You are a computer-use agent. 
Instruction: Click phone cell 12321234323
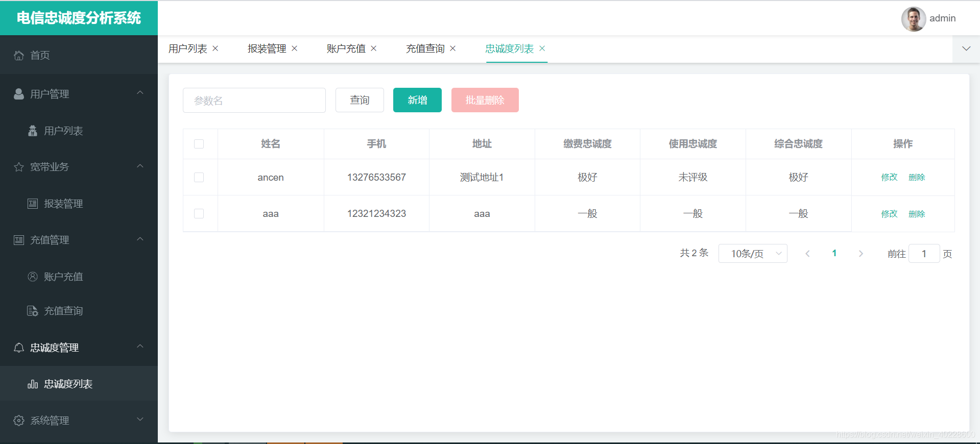376,213
